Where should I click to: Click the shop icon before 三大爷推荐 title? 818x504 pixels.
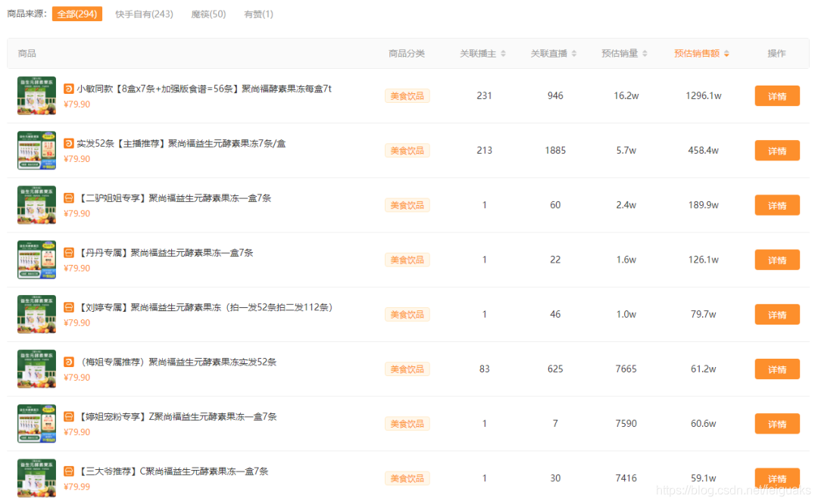click(68, 471)
